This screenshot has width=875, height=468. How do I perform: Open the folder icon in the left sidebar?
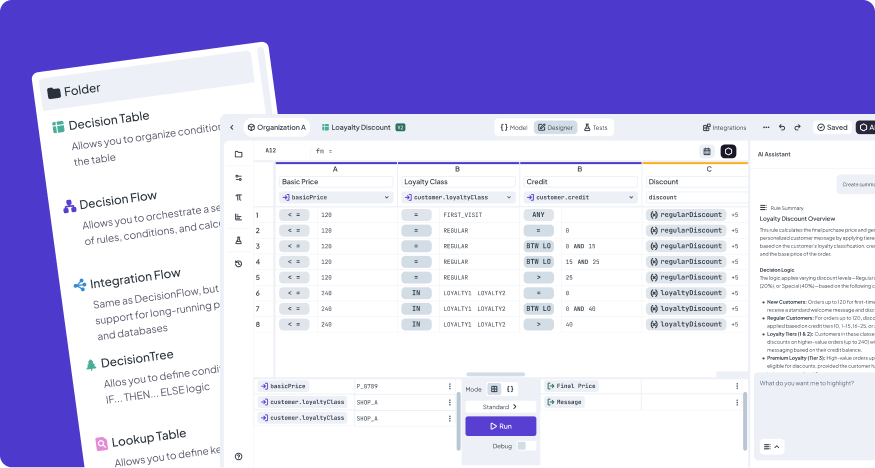(x=239, y=155)
